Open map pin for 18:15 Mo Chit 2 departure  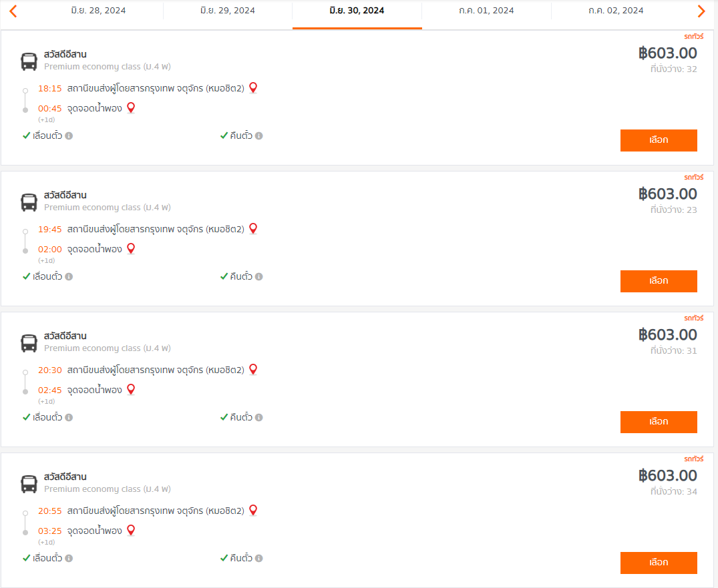253,88
